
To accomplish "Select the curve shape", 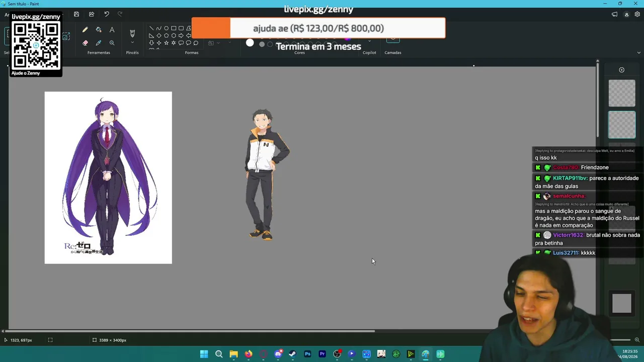I will coord(159,28).
